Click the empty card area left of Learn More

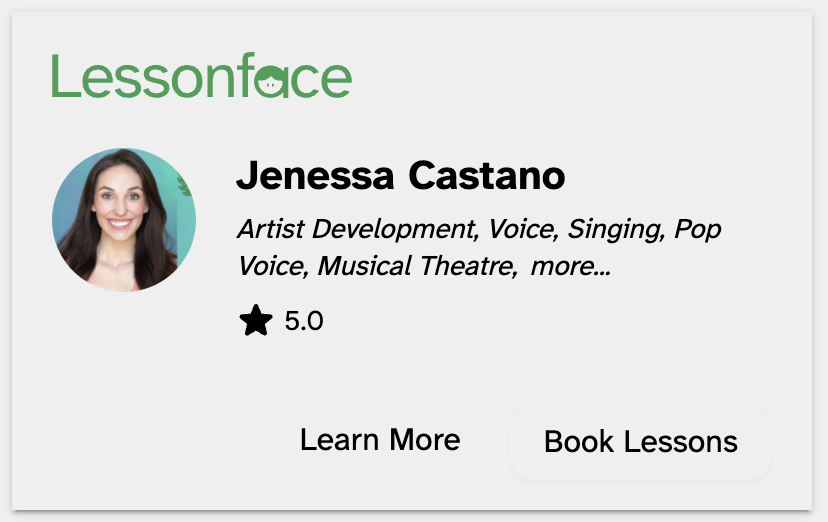tap(150, 440)
